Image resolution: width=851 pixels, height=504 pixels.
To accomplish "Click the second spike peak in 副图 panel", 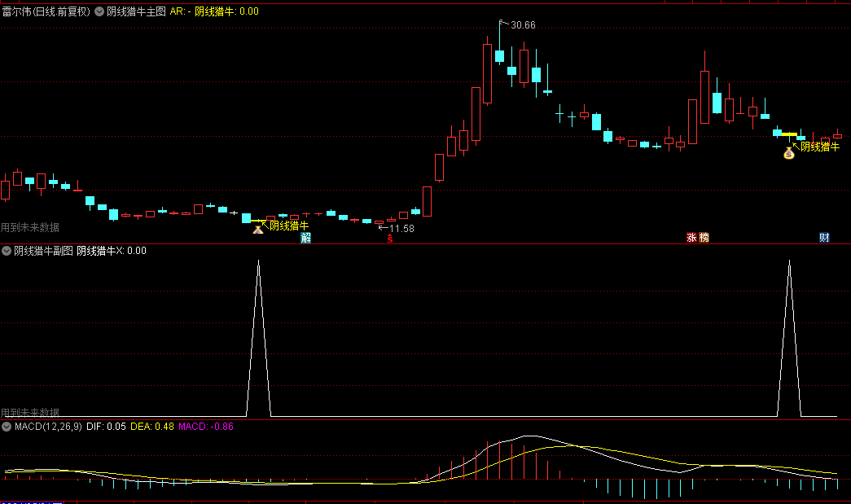I will [x=789, y=261].
